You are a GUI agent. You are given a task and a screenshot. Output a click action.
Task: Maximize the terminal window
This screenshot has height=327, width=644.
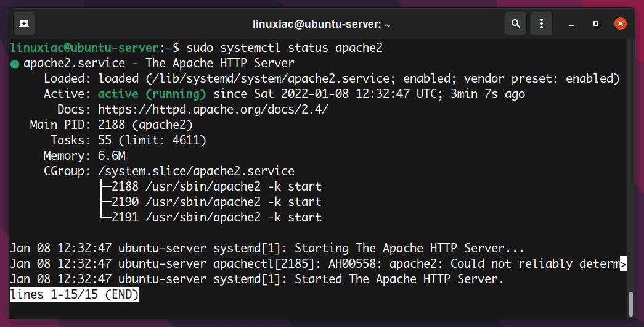596,23
